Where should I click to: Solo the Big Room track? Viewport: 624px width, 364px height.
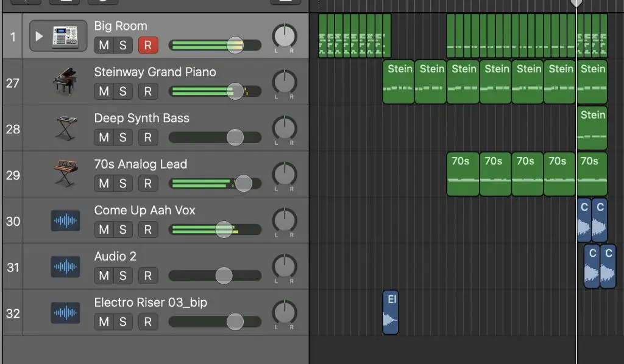click(x=123, y=45)
